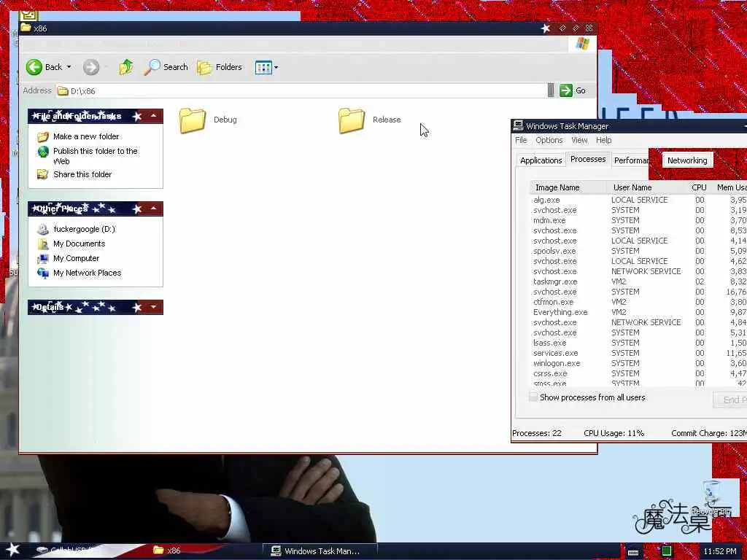Click the green tray icon near clock
The image size is (747, 560).
667,551
